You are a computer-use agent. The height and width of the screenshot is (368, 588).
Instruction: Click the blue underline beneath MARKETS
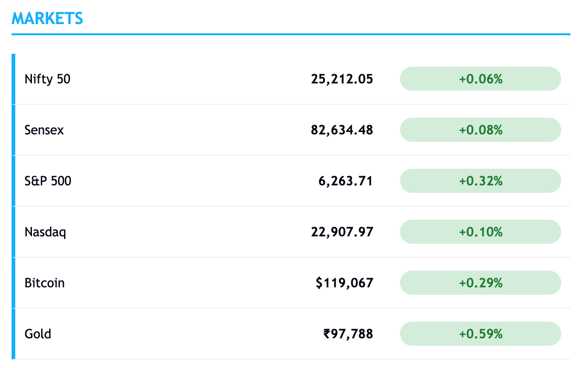pos(291,34)
